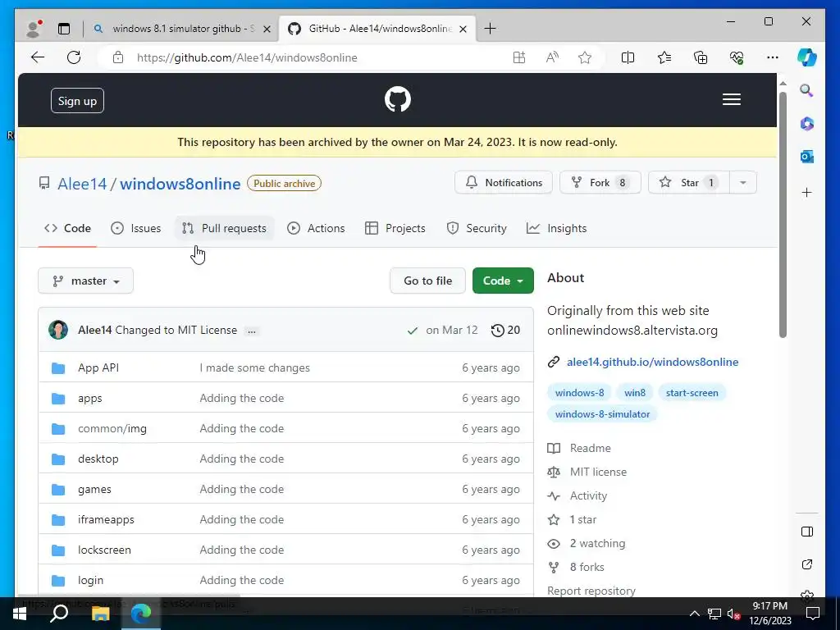Switch to the Pull requests tab
The height and width of the screenshot is (630, 840).
(x=225, y=228)
